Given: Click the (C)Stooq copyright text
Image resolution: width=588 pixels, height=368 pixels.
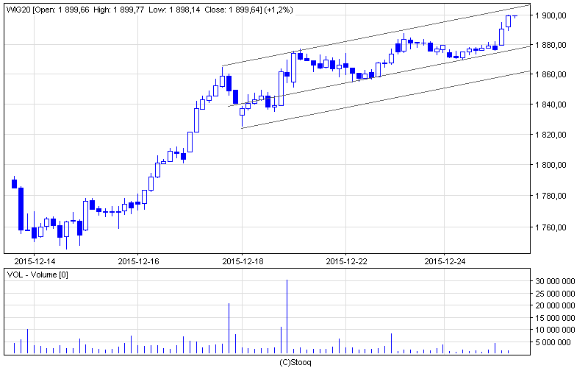Looking at the screenshot, I should point(295,362).
